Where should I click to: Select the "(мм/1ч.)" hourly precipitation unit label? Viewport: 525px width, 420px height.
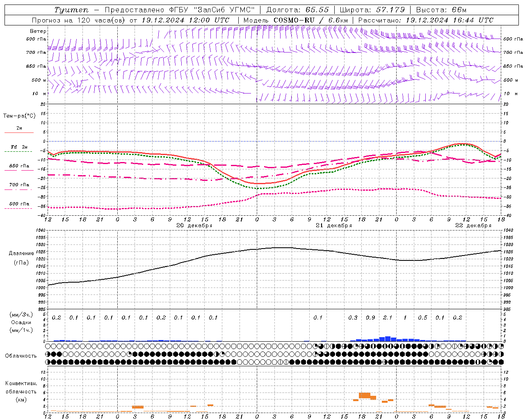point(21,330)
